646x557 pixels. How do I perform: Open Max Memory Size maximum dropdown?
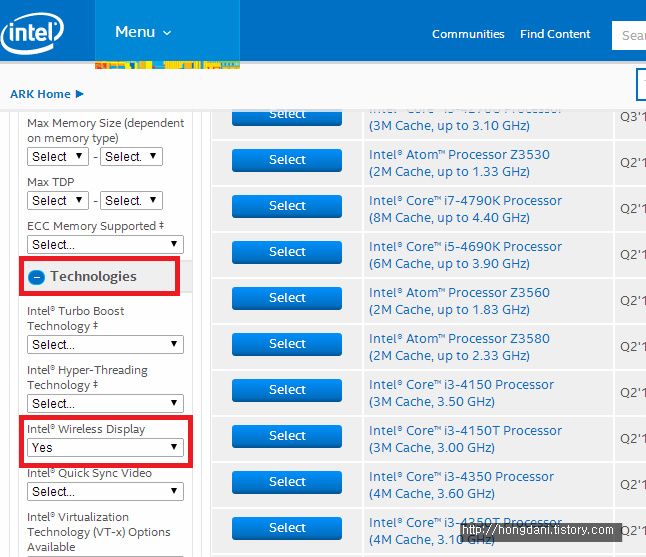(x=131, y=157)
